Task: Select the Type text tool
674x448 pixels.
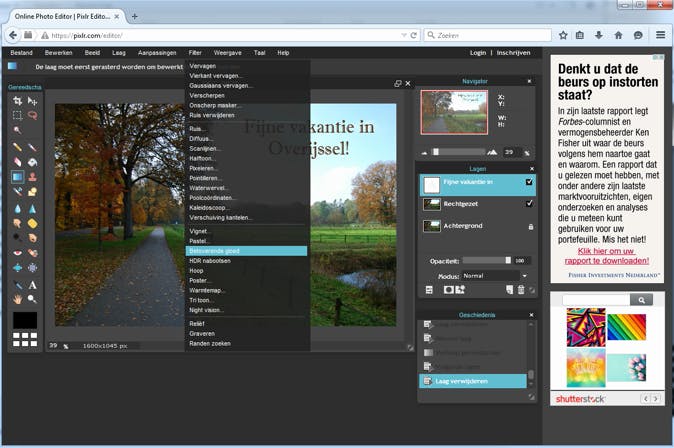Action: pyautogui.click(x=32, y=285)
